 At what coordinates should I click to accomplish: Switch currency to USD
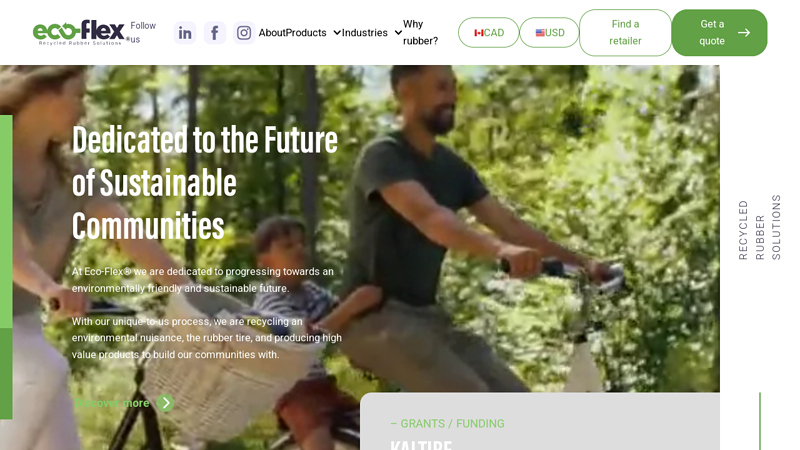(549, 33)
